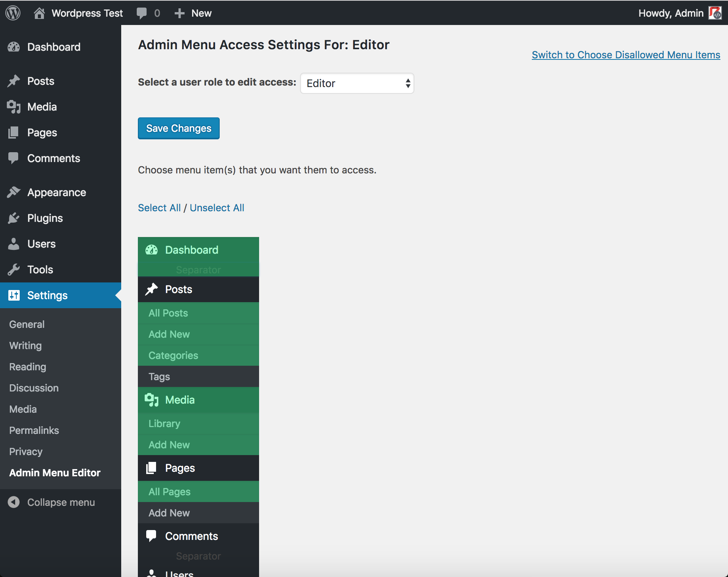Click Switch to Choose Disallowed Menu Items link
728x577 pixels.
coord(626,55)
